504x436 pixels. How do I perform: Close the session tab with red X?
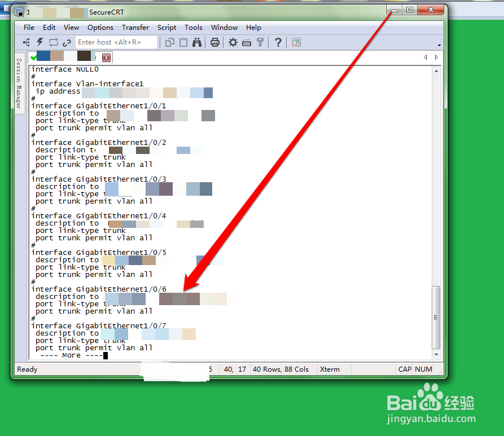(107, 58)
